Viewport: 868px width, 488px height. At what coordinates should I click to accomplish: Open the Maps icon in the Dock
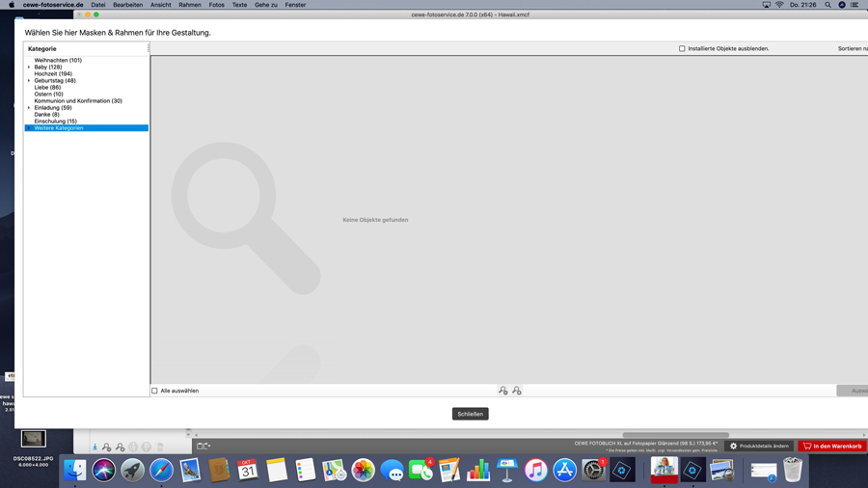point(334,471)
